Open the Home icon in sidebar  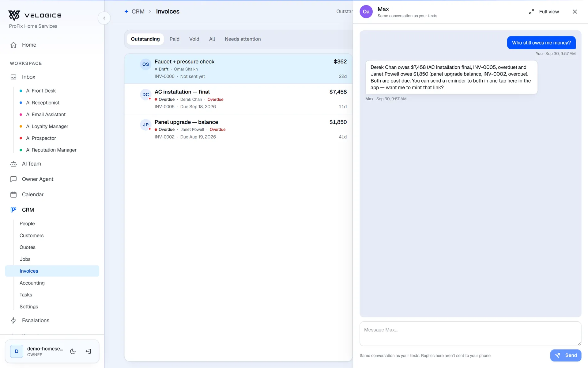pos(13,45)
